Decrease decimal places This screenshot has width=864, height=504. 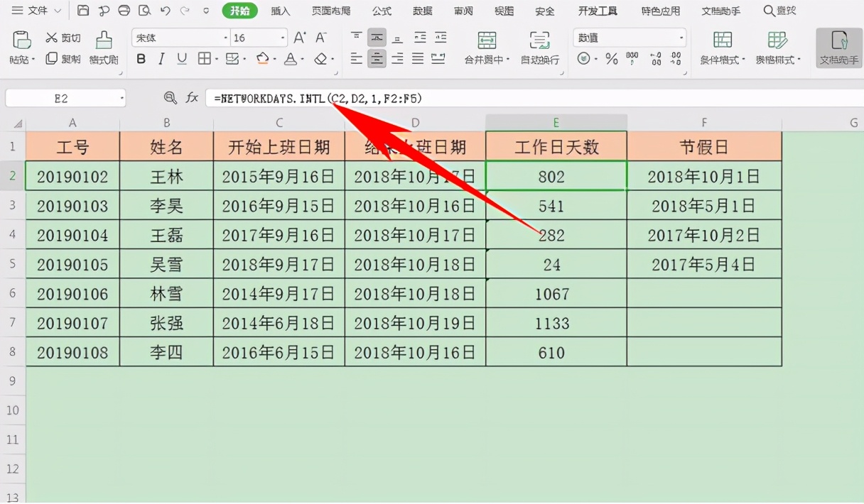676,59
